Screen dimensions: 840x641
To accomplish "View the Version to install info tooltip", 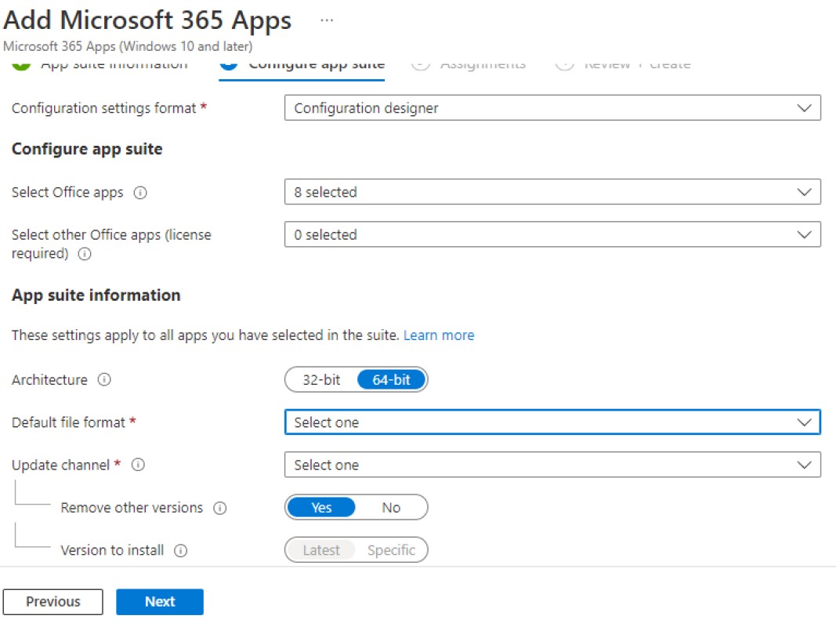I will (181, 550).
